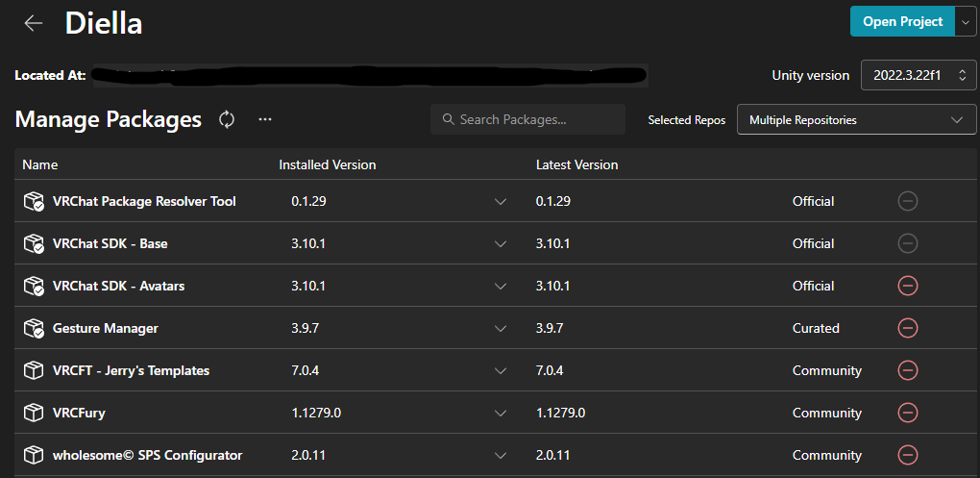The height and width of the screenshot is (478, 980).
Task: Open the three-dots more options menu
Action: (265, 119)
